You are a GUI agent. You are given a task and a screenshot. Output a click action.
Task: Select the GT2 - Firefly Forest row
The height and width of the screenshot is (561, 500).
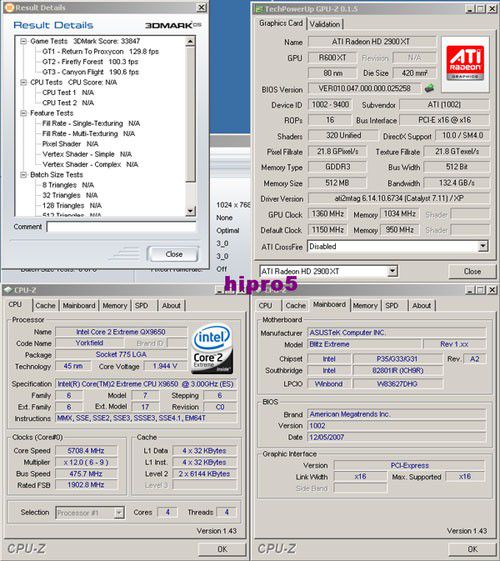click(x=90, y=62)
